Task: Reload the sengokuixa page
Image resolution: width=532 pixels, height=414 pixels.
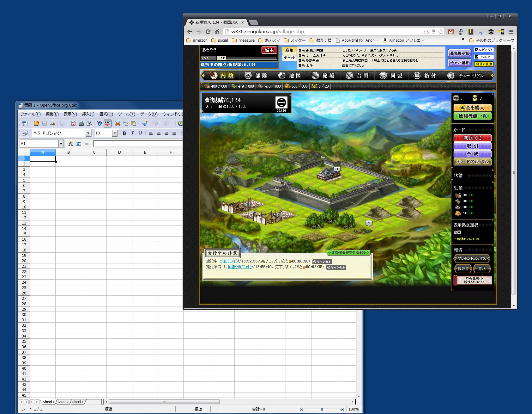Action: [208, 32]
